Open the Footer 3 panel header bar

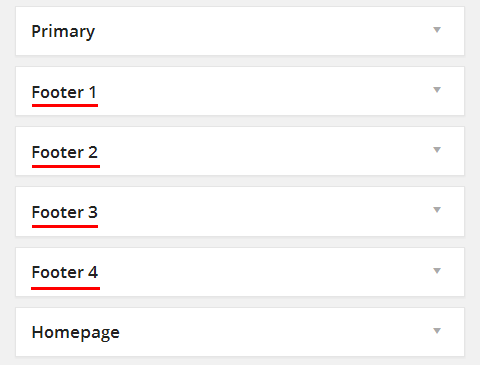point(240,212)
